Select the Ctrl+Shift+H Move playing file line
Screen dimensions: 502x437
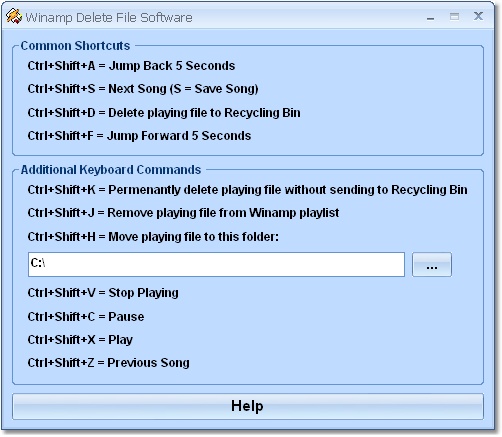(153, 237)
